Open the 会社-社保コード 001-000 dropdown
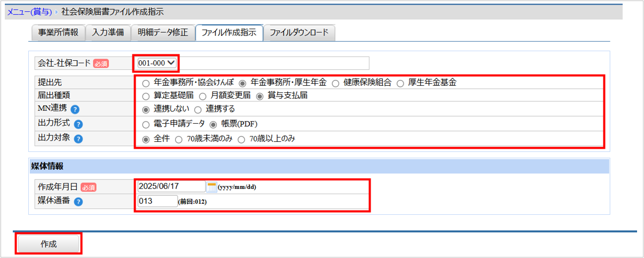 (x=156, y=63)
